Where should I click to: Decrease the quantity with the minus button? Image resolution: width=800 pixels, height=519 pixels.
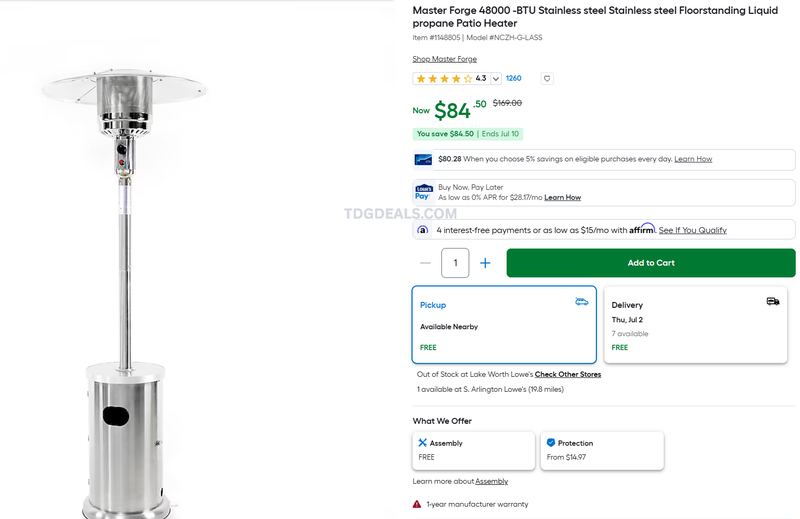pyautogui.click(x=425, y=263)
